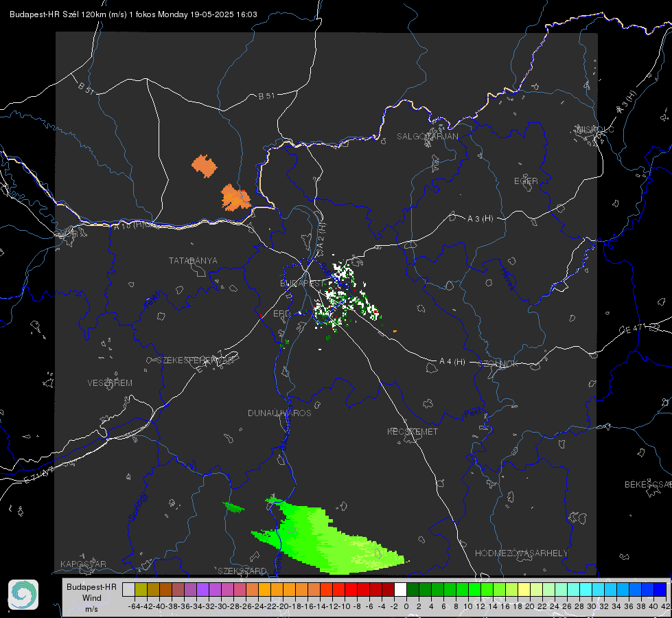Click the TATABÁNYA city label

click(193, 261)
